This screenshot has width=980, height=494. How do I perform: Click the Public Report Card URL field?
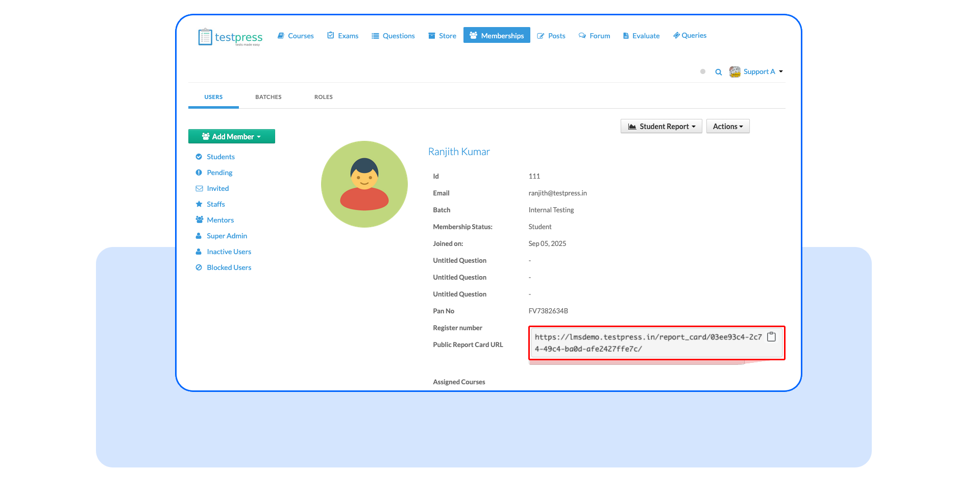click(648, 343)
